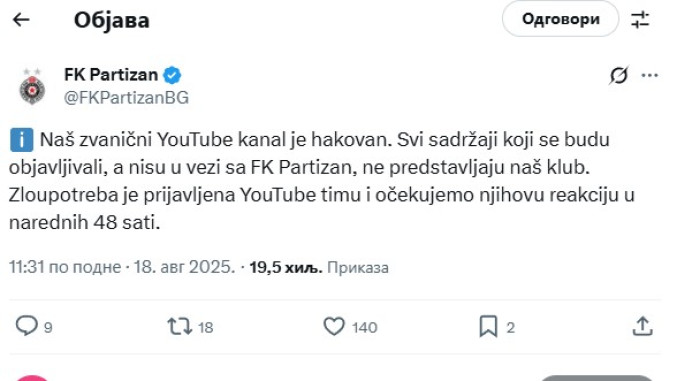Click the 11:31 по подне timestamp
The image size is (677, 381).
click(65, 267)
